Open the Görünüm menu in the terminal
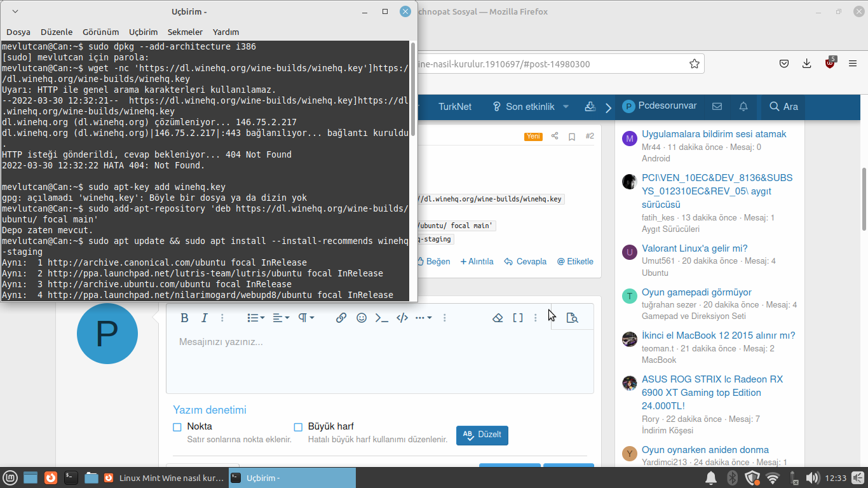The height and width of the screenshot is (488, 868). point(100,32)
